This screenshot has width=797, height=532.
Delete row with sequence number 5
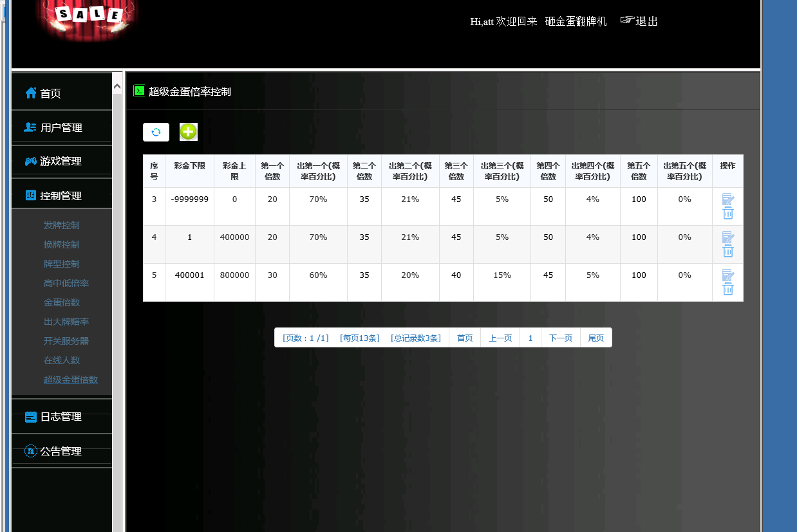727,289
